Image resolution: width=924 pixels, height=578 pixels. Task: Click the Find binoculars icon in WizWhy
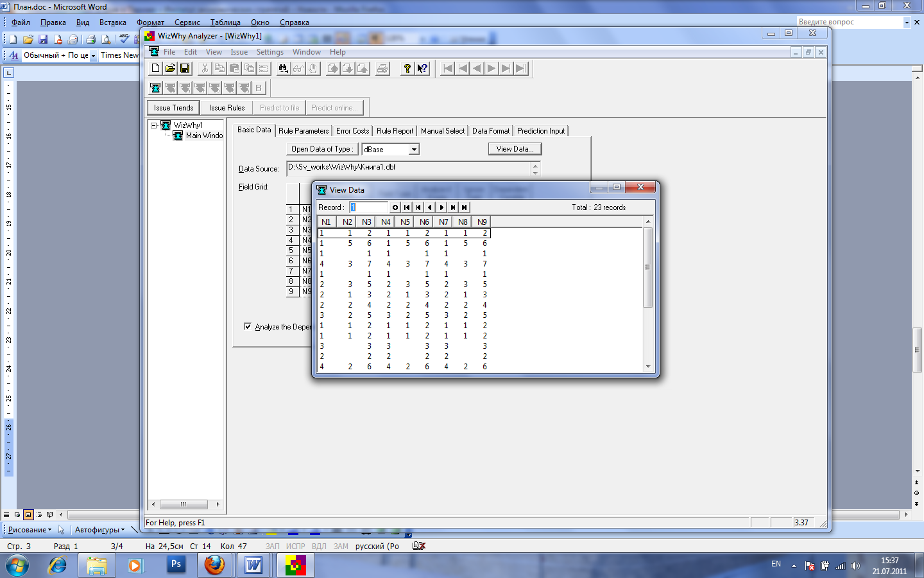tap(283, 68)
